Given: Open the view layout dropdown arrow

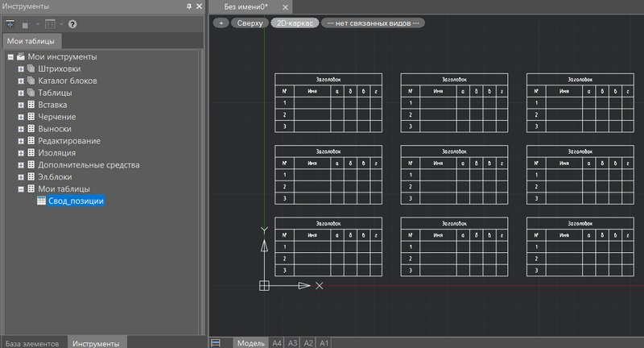Looking at the screenshot, I should tap(61, 24).
